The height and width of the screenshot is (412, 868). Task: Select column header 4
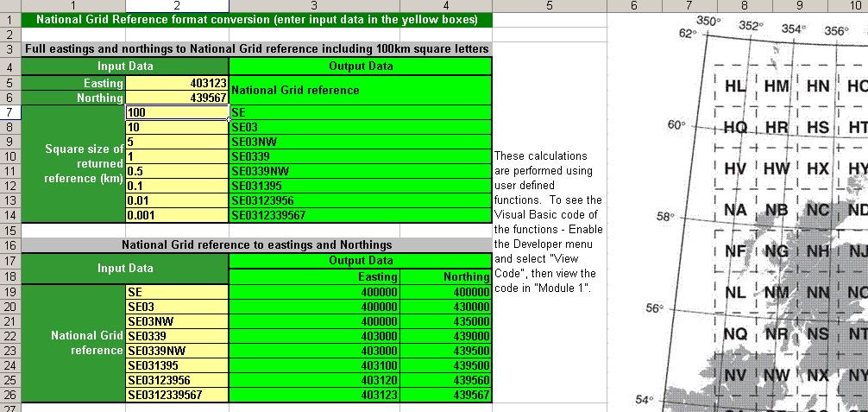click(x=445, y=5)
